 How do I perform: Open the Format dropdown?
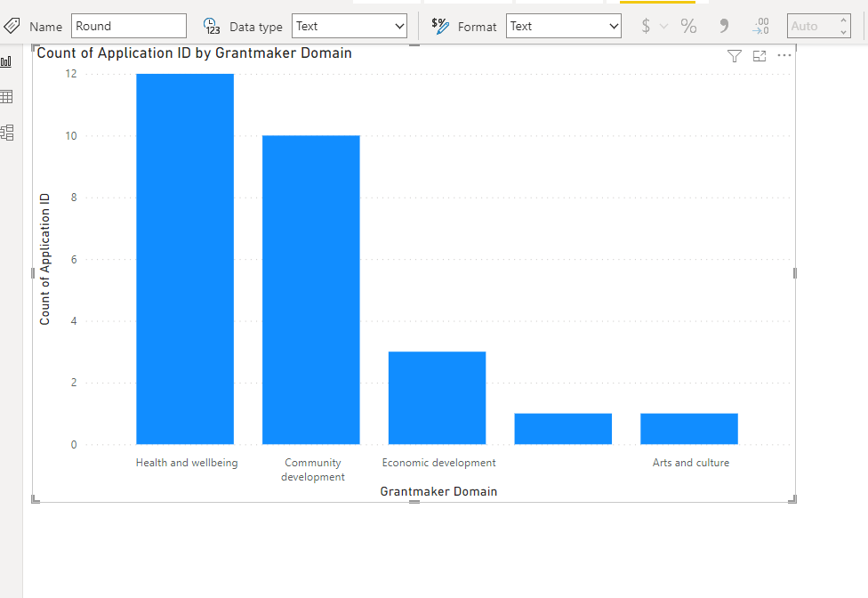(564, 26)
